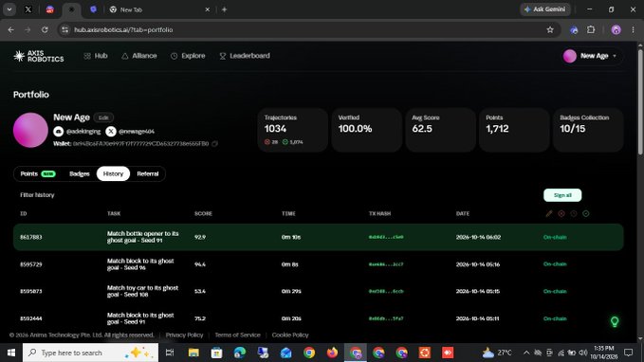Click the dim clock status filter icon

(x=574, y=213)
